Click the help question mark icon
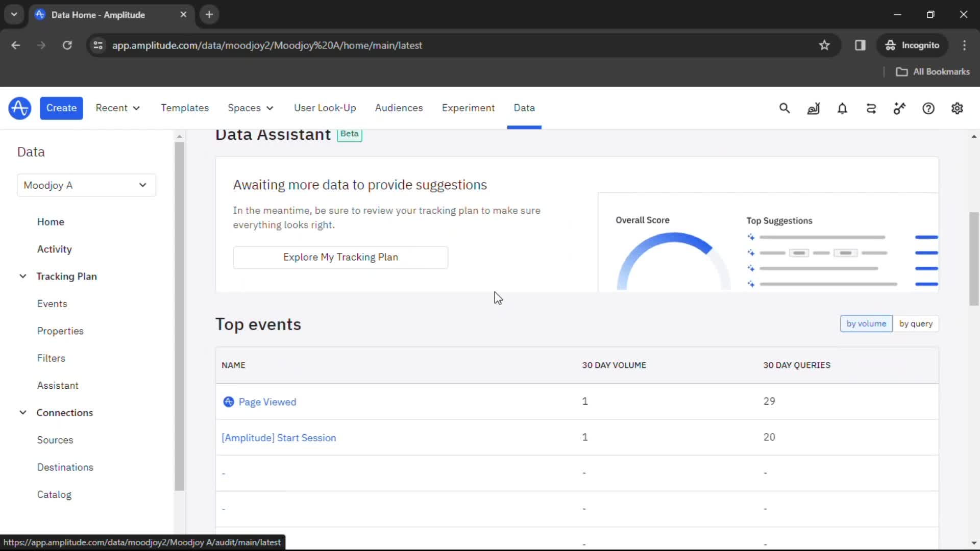The width and height of the screenshot is (980, 551). (928, 108)
